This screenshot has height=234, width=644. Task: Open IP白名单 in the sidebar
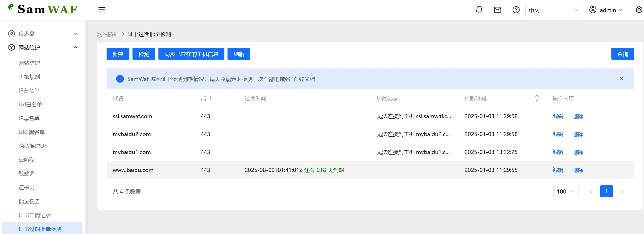[29, 90]
